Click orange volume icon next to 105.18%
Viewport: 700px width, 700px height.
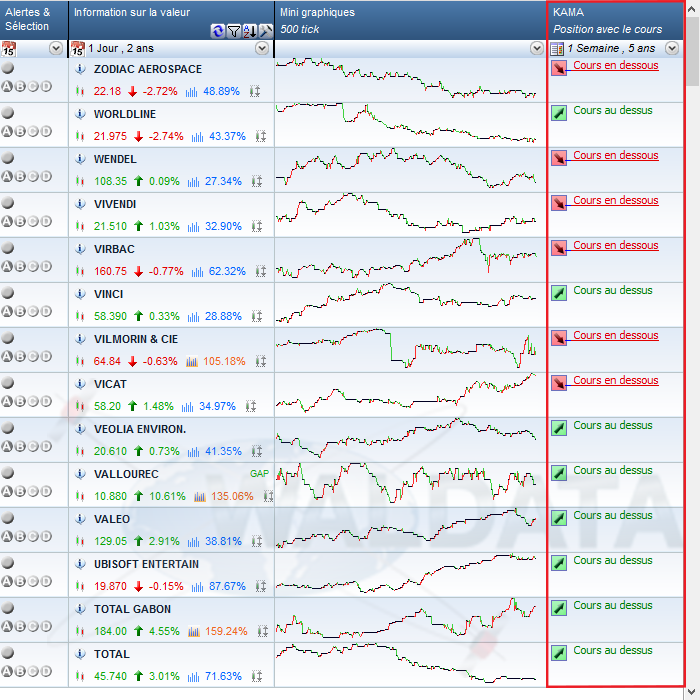click(x=192, y=362)
